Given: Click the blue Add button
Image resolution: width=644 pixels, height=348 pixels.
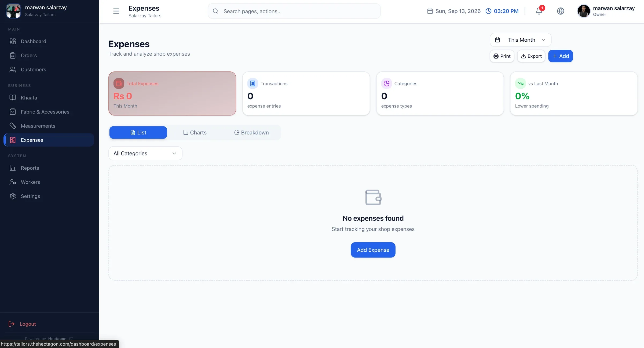Looking at the screenshot, I should tap(561, 56).
